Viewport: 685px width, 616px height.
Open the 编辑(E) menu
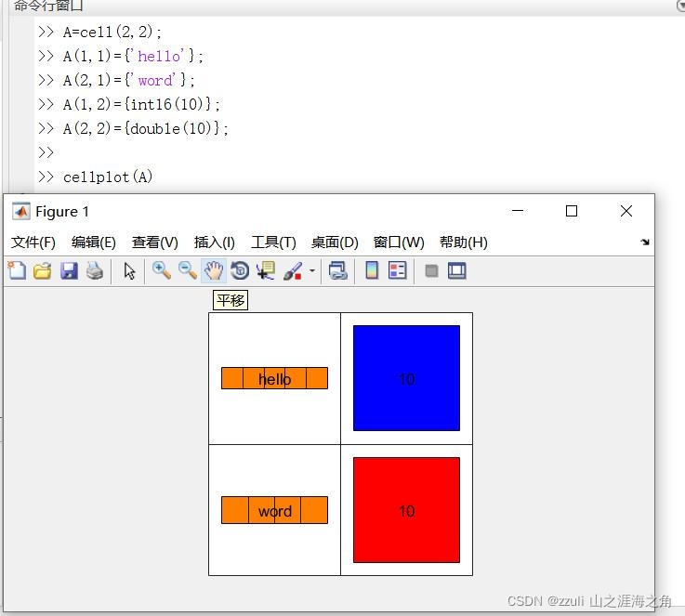click(x=94, y=242)
